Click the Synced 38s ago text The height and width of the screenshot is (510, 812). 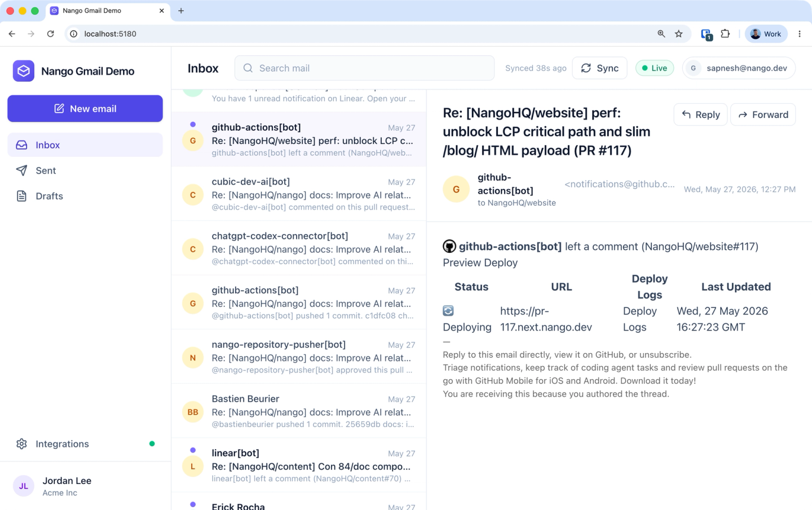pos(536,68)
